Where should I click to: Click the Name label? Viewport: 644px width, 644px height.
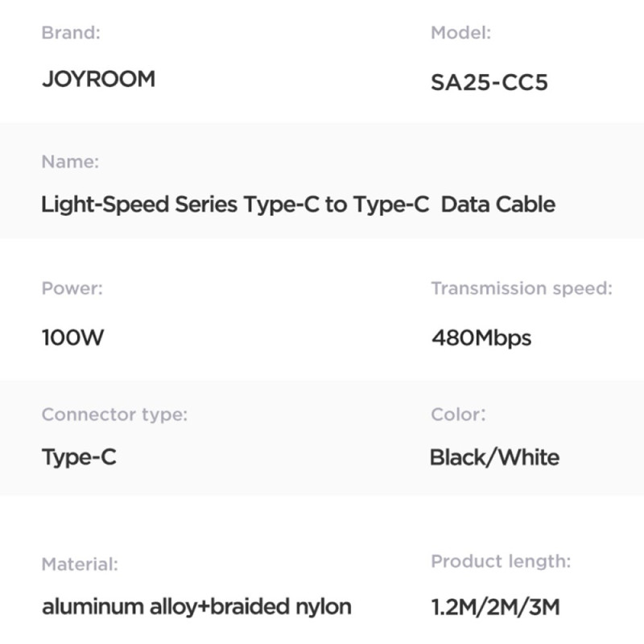coord(70,162)
